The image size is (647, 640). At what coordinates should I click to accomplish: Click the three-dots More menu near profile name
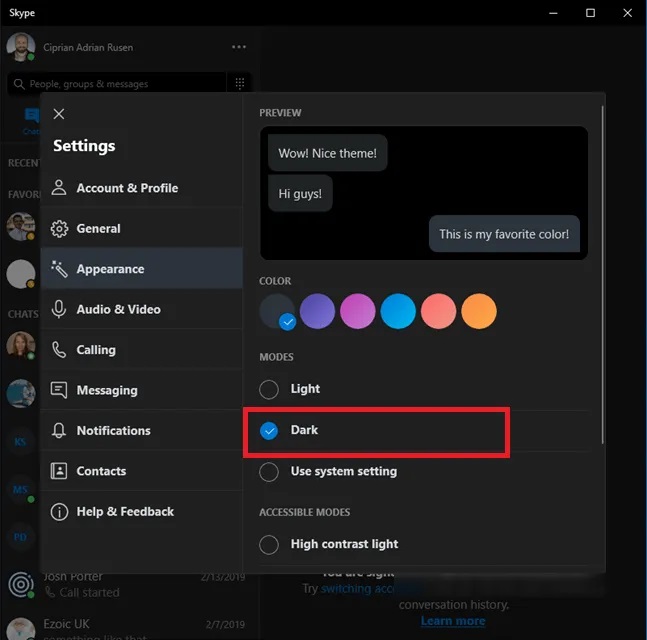[239, 47]
